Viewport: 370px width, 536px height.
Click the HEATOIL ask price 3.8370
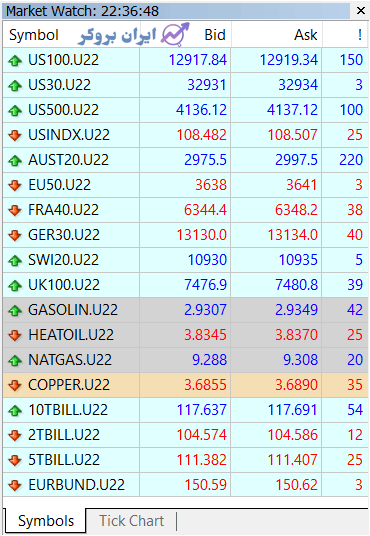point(296,335)
